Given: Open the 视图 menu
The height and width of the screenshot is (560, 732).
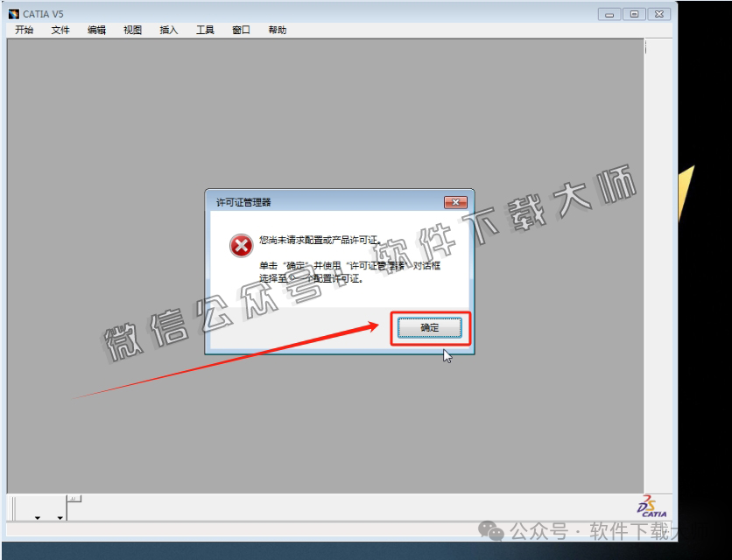Looking at the screenshot, I should [131, 29].
